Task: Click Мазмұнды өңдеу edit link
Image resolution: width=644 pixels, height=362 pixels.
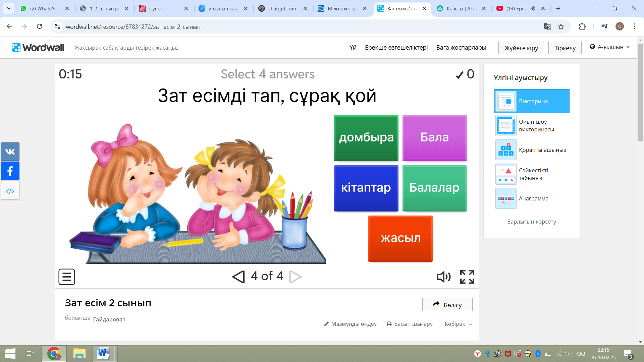Action: click(x=350, y=324)
